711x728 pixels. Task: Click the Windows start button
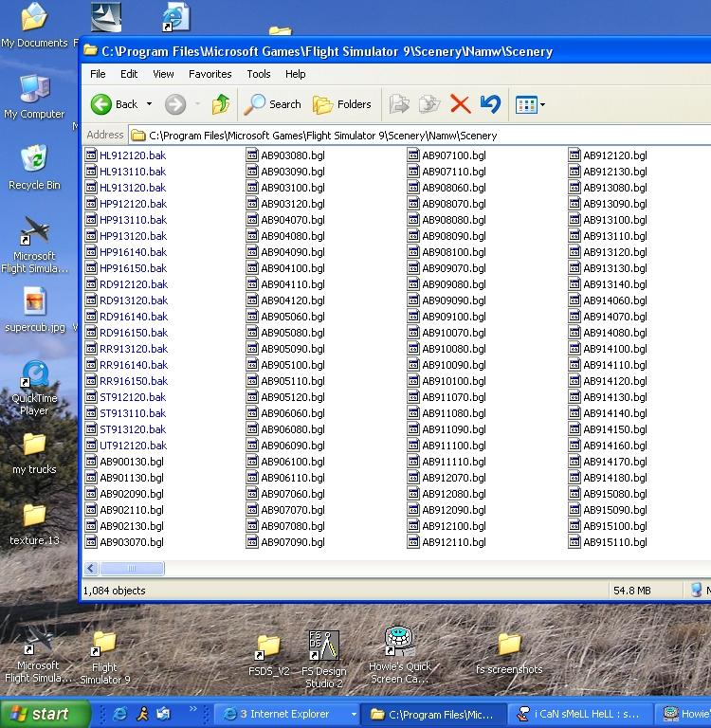pos(45,714)
